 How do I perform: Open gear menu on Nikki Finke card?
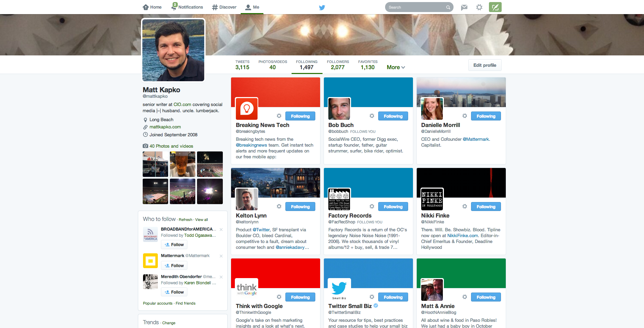[465, 207]
